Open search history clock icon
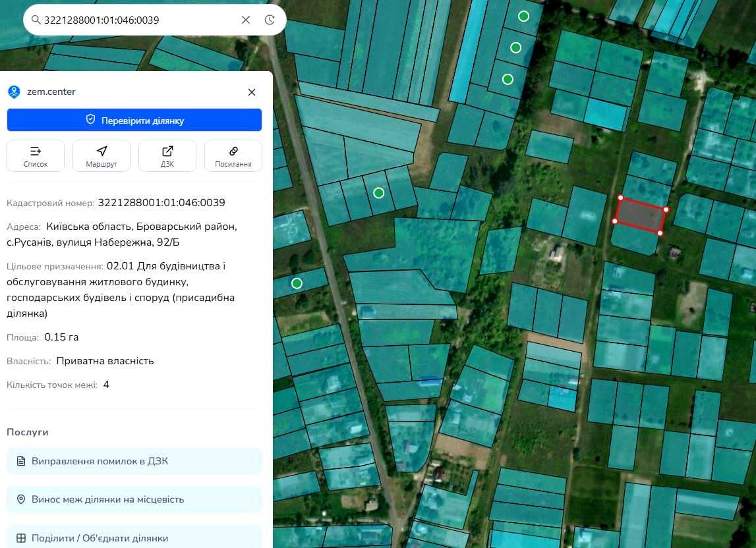This screenshot has width=756, height=548. (270, 20)
